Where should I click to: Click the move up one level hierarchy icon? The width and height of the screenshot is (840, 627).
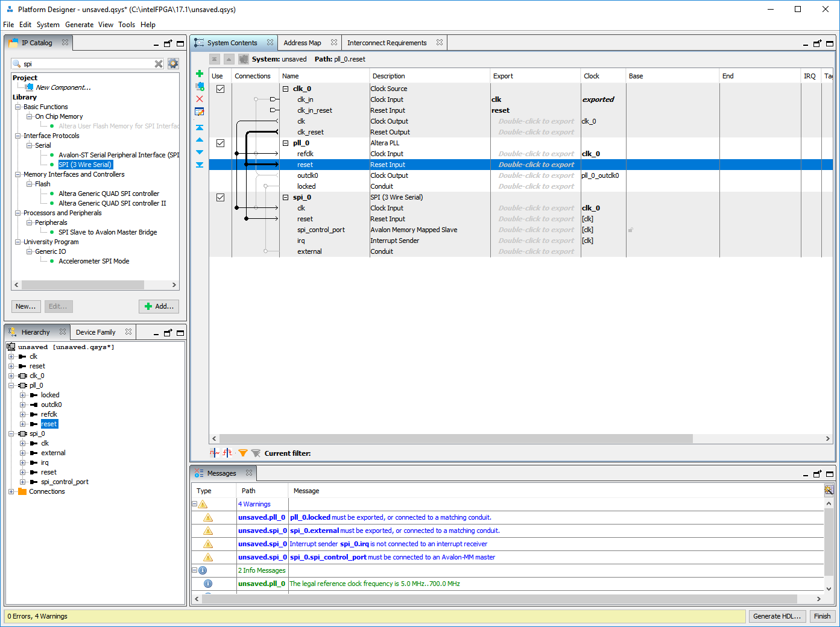click(x=229, y=59)
